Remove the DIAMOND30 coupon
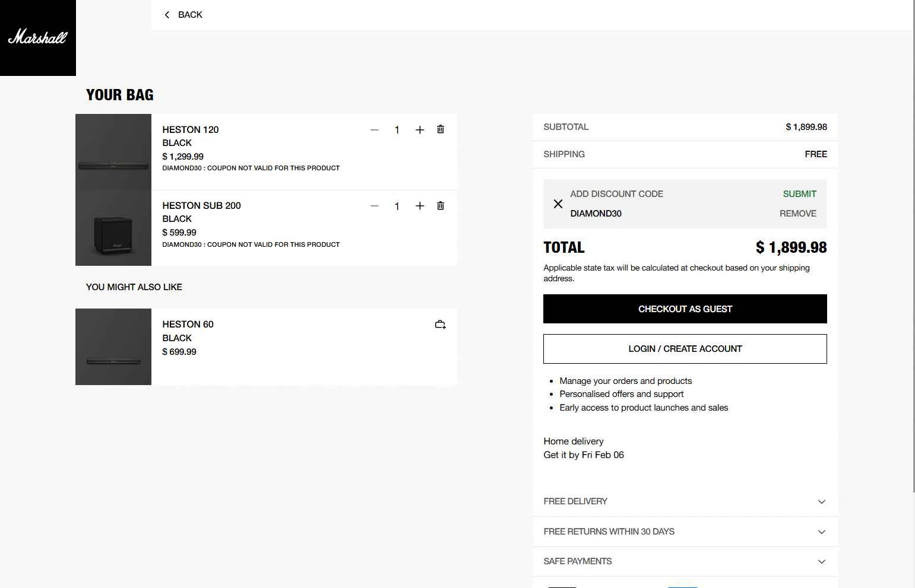 [798, 214]
